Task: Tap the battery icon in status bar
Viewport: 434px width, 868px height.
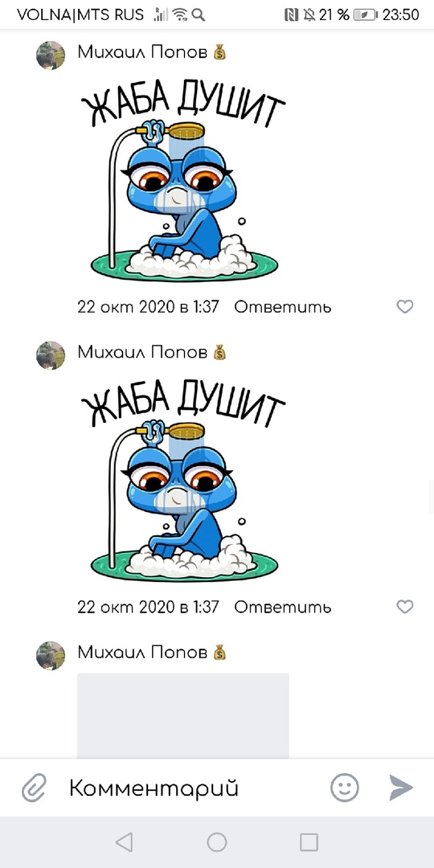Action: click(x=366, y=15)
